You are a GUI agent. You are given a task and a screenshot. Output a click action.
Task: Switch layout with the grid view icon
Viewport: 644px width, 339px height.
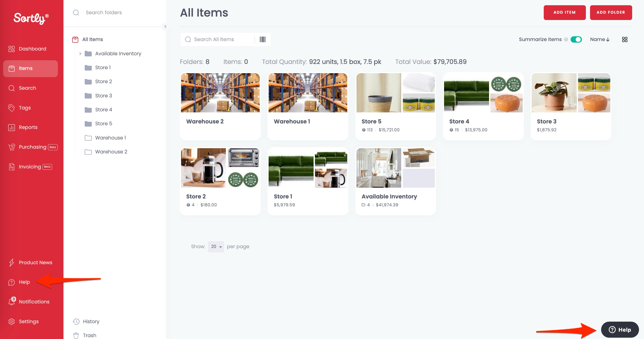point(625,39)
